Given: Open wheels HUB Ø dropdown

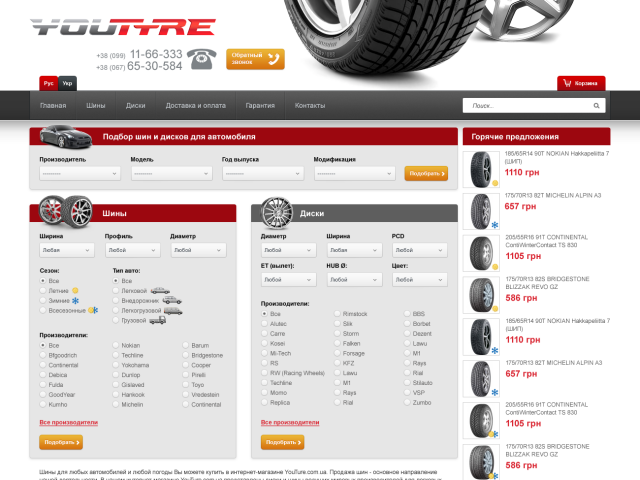Looking at the screenshot, I should point(354,280).
